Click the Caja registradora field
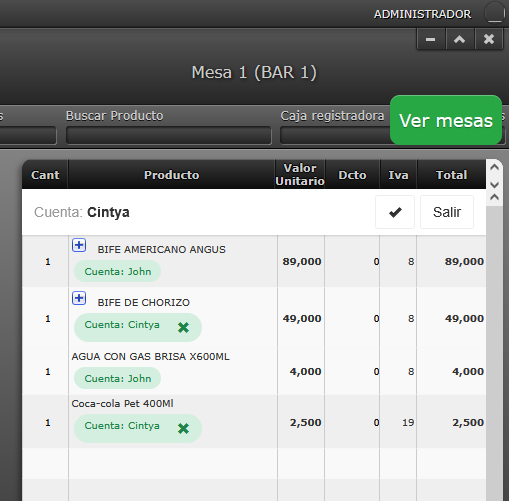 [335, 135]
